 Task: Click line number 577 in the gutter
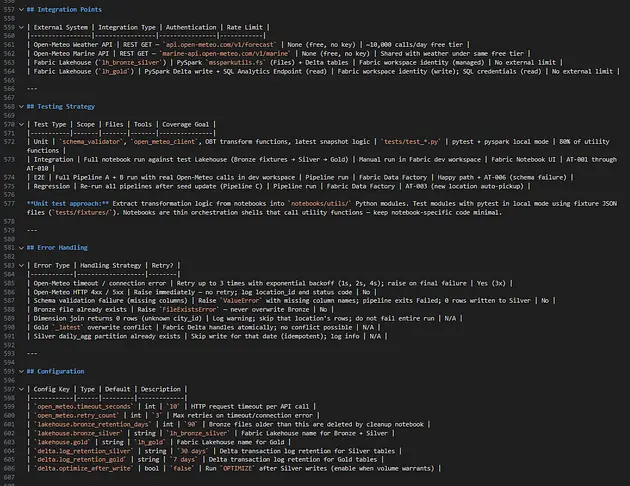9,204
